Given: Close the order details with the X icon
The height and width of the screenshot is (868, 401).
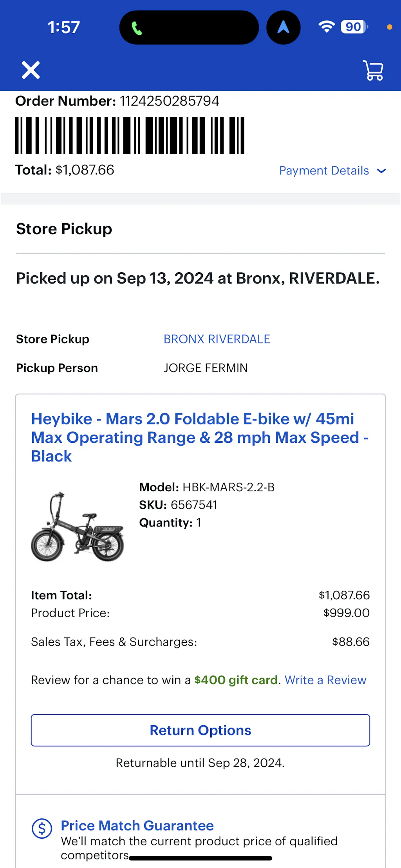Looking at the screenshot, I should [31, 70].
